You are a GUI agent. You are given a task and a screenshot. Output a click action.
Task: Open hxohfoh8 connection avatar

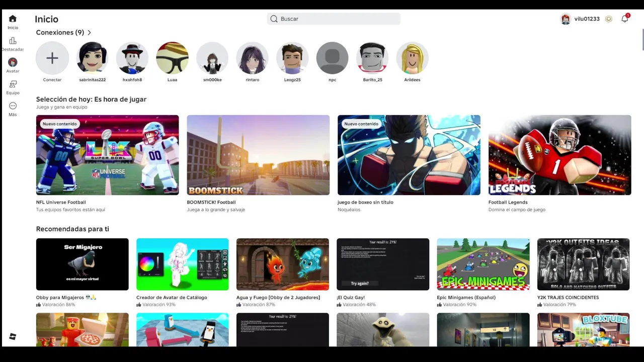132,58
